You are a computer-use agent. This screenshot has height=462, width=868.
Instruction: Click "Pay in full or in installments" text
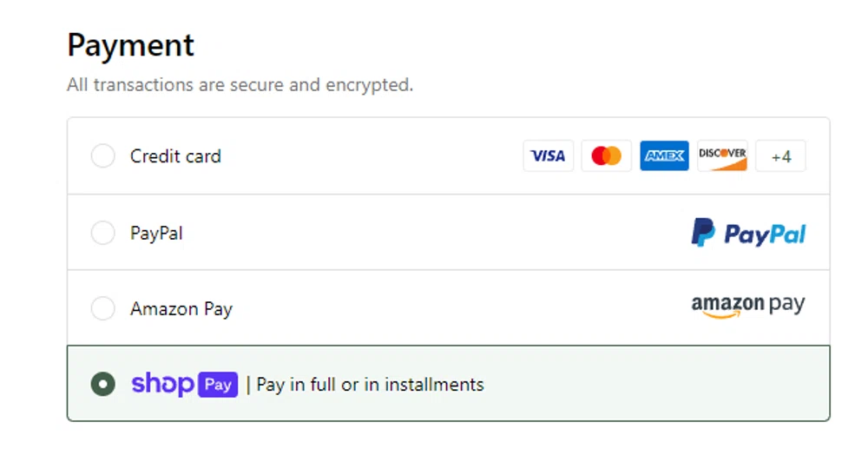coord(371,384)
